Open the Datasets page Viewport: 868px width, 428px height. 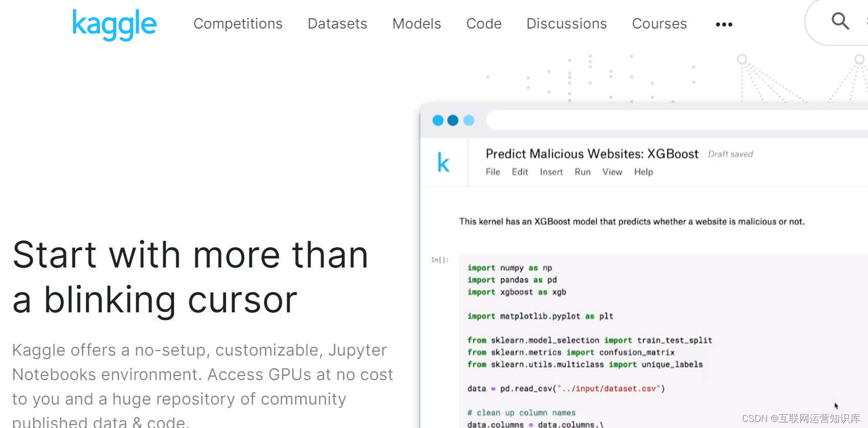(337, 23)
